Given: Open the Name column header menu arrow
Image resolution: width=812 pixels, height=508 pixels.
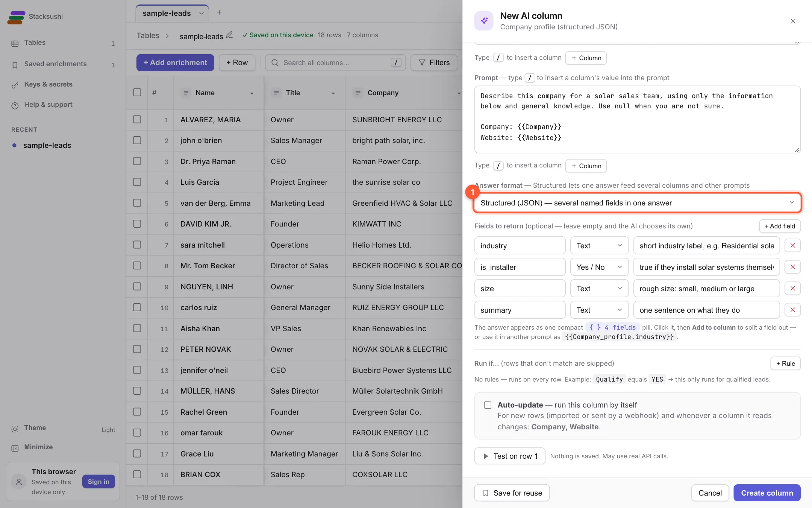Looking at the screenshot, I should 251,93.
